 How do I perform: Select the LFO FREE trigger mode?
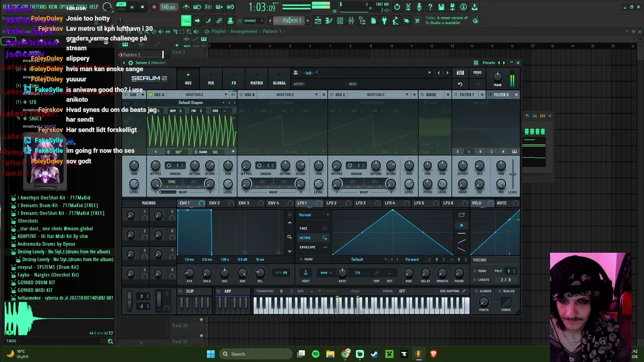(312, 228)
